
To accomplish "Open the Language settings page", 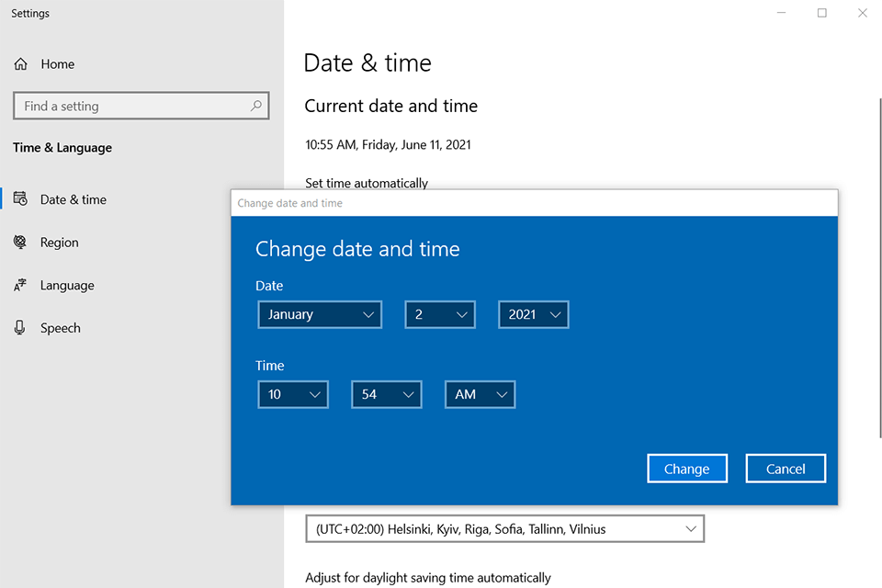I will [67, 286].
